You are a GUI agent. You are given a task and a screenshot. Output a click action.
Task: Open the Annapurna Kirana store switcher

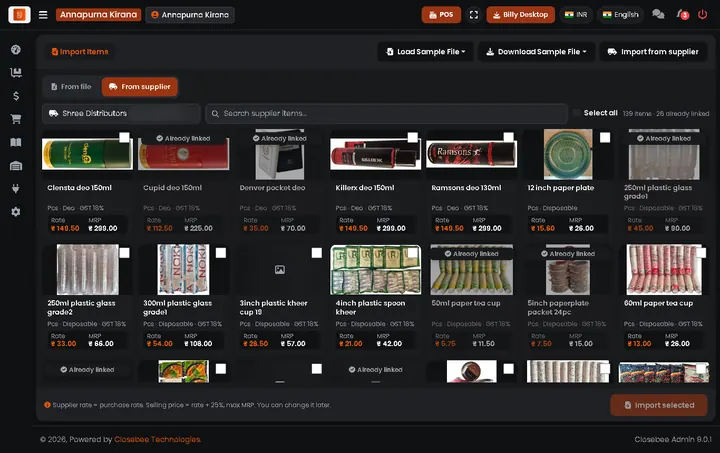[x=190, y=15]
